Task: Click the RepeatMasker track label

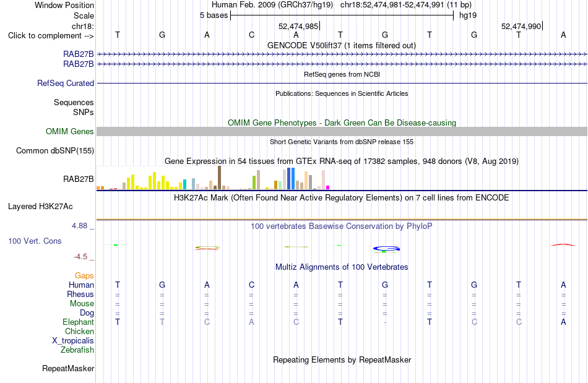Action: (x=68, y=368)
